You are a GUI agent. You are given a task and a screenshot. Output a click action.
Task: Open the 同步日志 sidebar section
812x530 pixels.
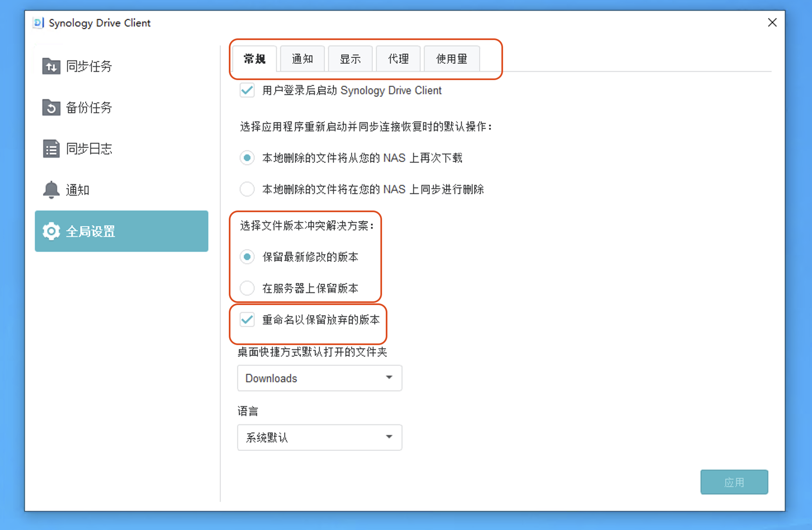(x=121, y=149)
